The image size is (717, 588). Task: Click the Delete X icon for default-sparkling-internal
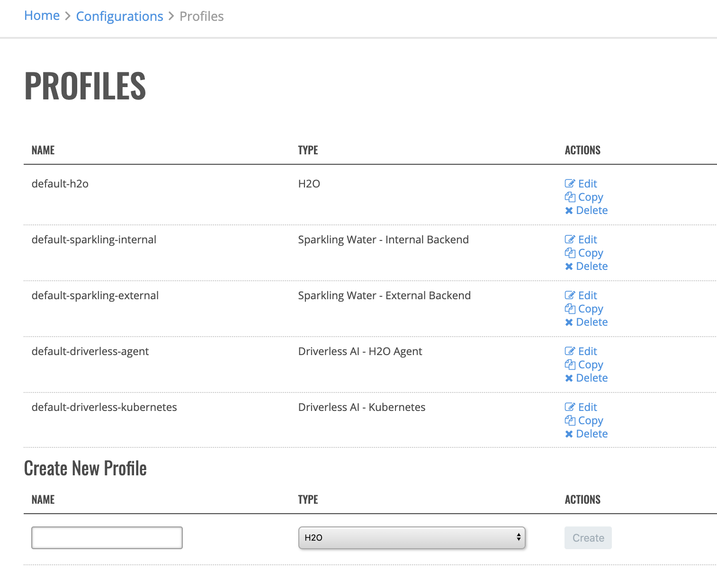[569, 267]
